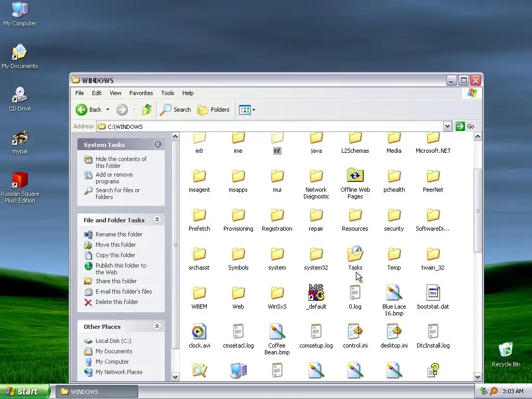Go to My Network Places link
532x399 pixels.
[x=119, y=372]
